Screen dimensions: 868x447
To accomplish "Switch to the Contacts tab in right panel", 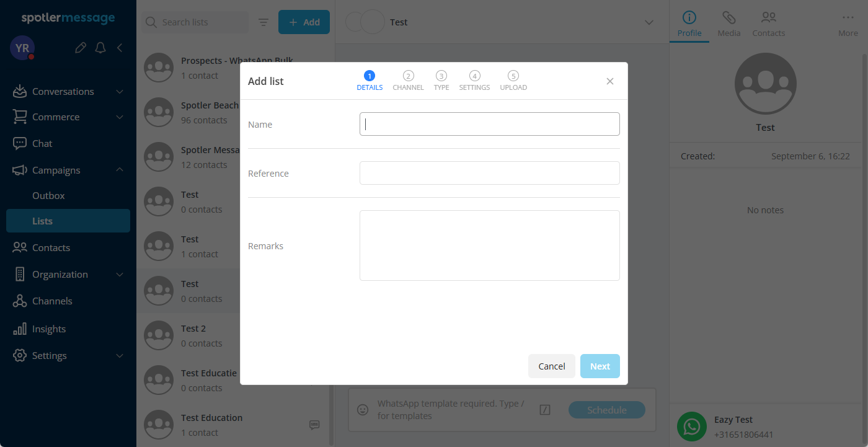I will coord(769,24).
